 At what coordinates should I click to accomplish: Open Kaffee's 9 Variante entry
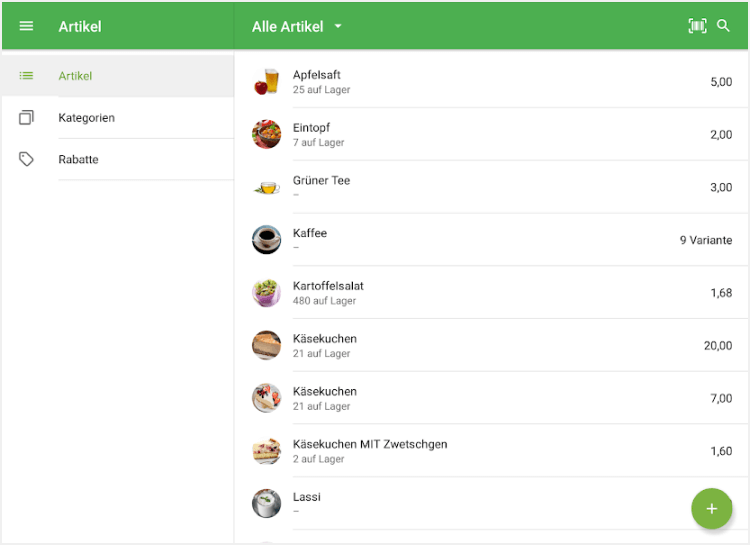click(705, 240)
